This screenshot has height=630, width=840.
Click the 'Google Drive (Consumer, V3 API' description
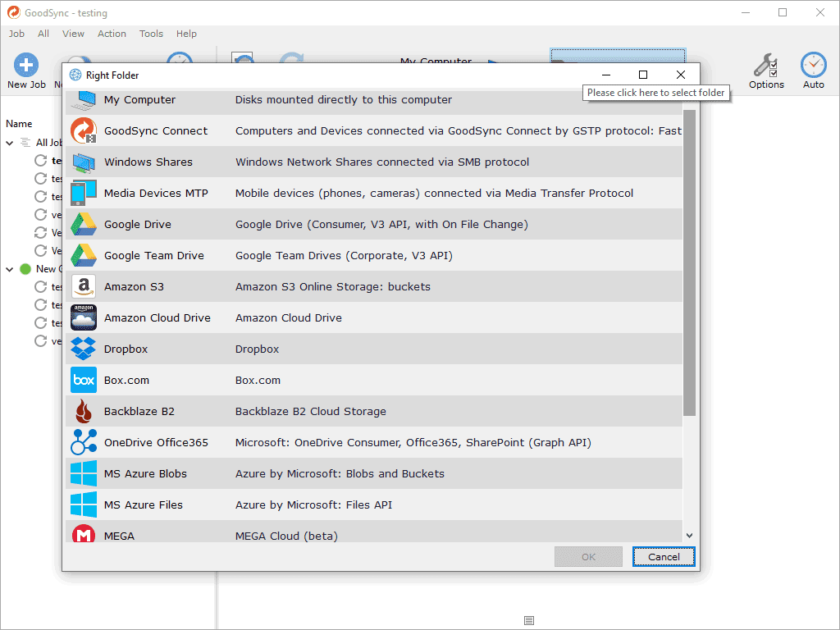tap(381, 225)
